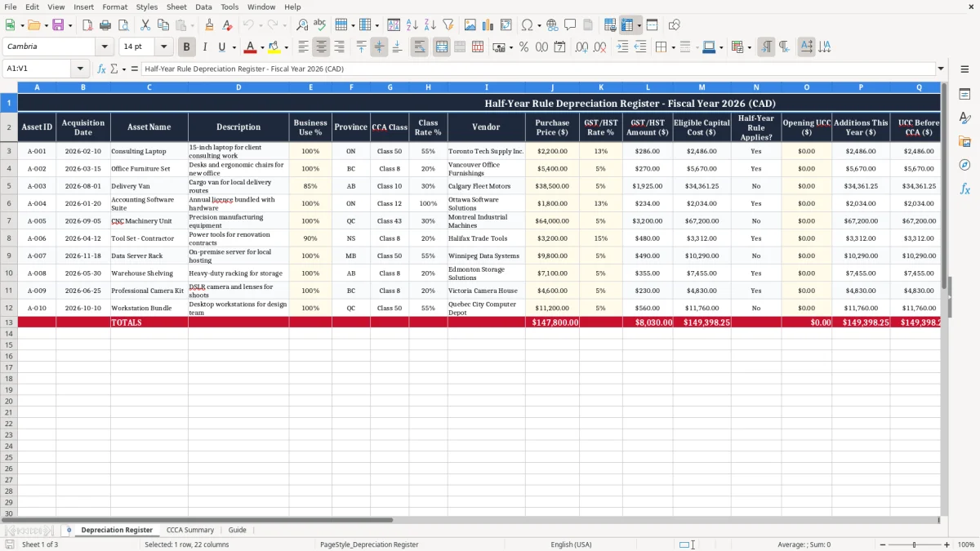Open the Data menu
The width and height of the screenshot is (980, 551).
[203, 7]
